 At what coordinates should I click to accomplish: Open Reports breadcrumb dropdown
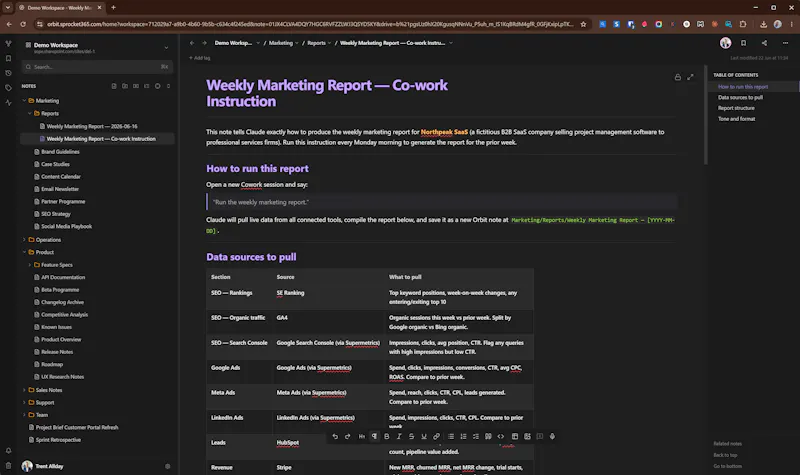click(329, 43)
